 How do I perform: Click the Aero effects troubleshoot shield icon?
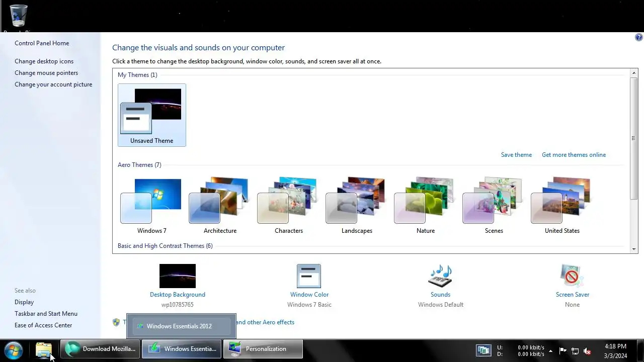coord(116,322)
